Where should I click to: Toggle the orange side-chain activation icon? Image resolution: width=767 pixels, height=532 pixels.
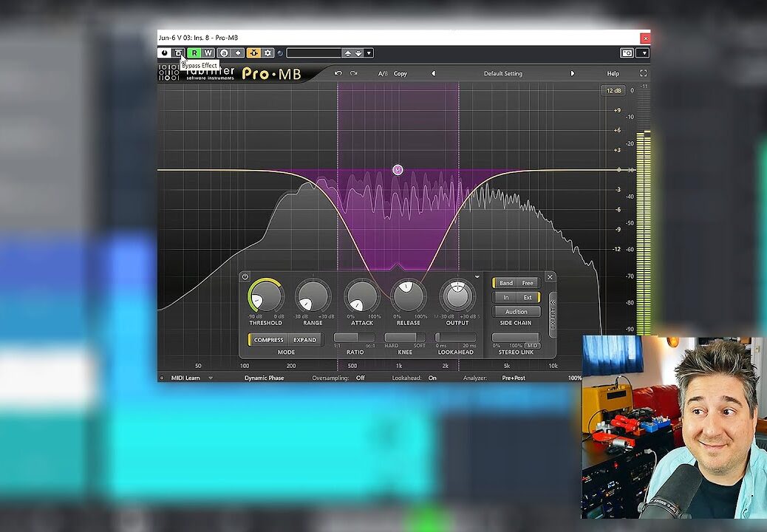tap(253, 52)
